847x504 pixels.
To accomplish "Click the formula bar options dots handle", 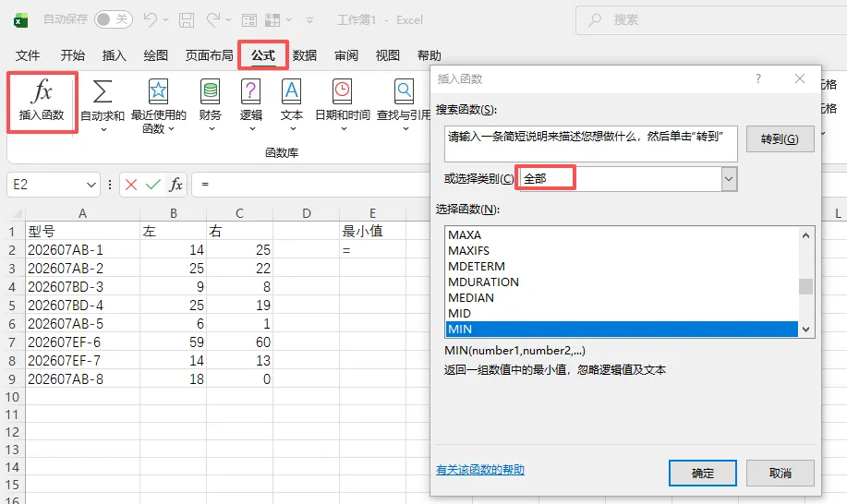I will (110, 185).
